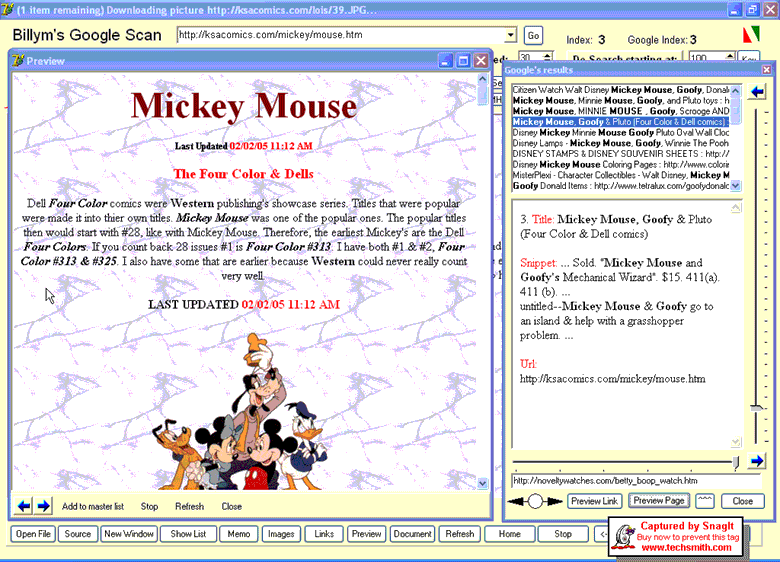
Task: Click Home button
Action: [x=510, y=534]
